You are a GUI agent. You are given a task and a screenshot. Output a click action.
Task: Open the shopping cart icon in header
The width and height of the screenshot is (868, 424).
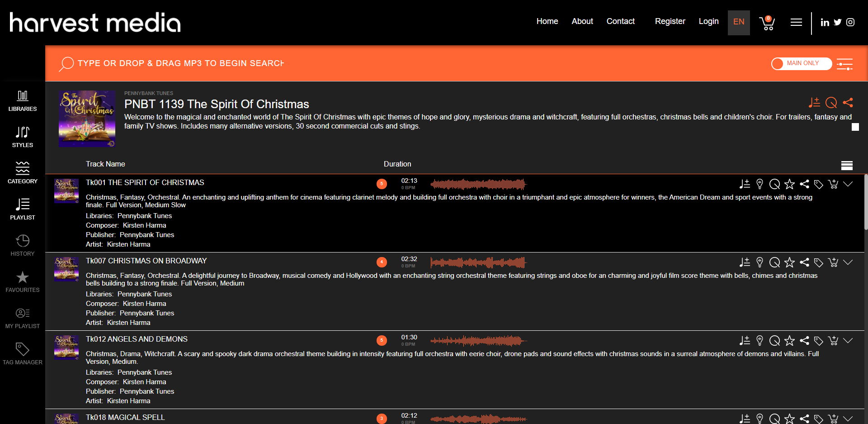(767, 23)
